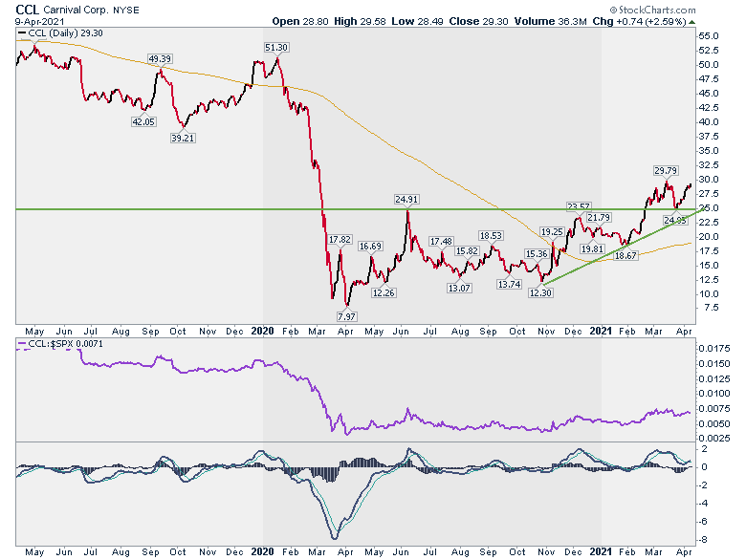Click the green up arrow beside the Chg value

coord(692,22)
